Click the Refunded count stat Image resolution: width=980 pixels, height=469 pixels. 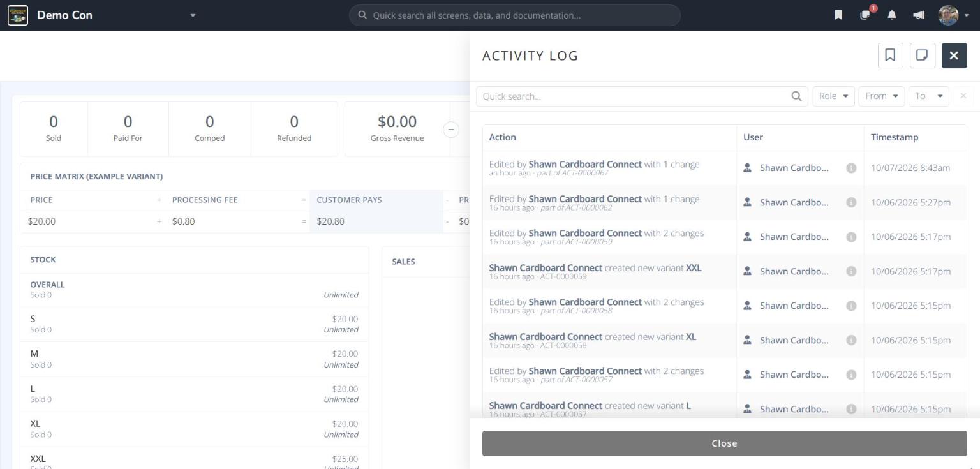294,128
